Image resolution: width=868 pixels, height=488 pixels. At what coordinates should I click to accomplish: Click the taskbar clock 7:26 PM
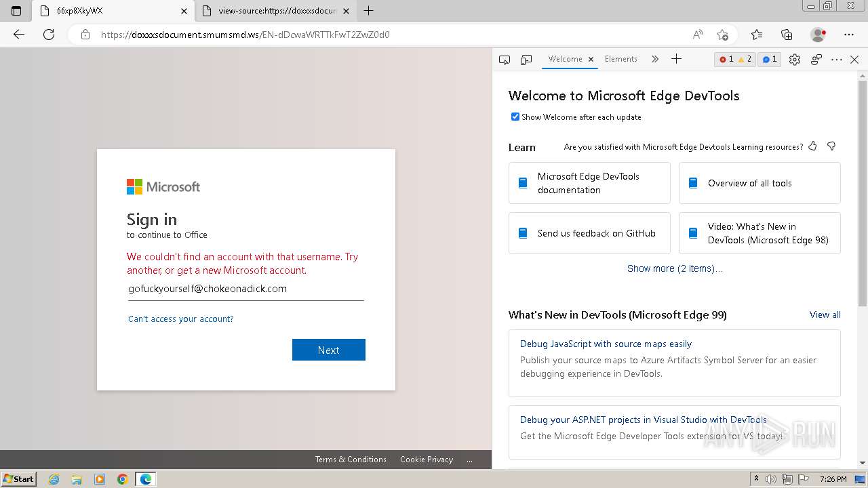tap(833, 479)
